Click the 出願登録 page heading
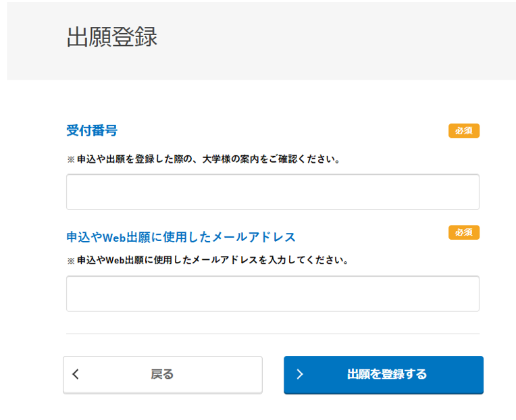The width and height of the screenshot is (516, 420). pos(112,37)
